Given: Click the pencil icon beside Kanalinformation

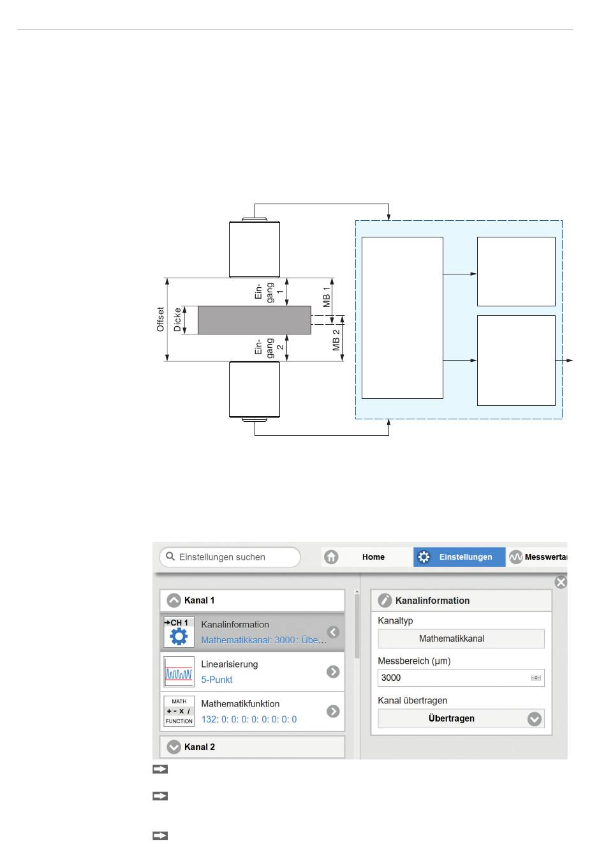Looking at the screenshot, I should pos(385,601).
